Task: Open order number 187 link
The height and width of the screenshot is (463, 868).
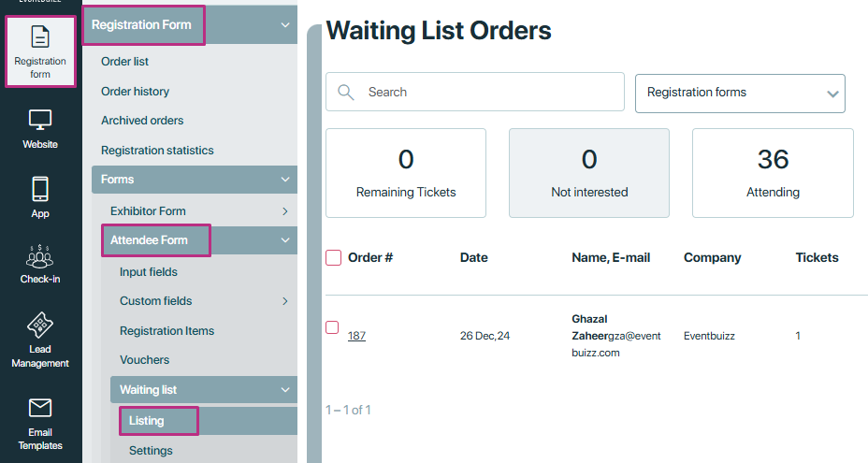Action: click(356, 336)
